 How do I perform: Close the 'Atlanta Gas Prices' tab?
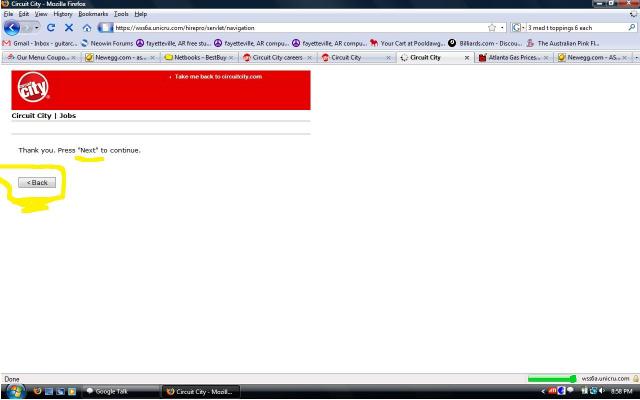(x=546, y=58)
